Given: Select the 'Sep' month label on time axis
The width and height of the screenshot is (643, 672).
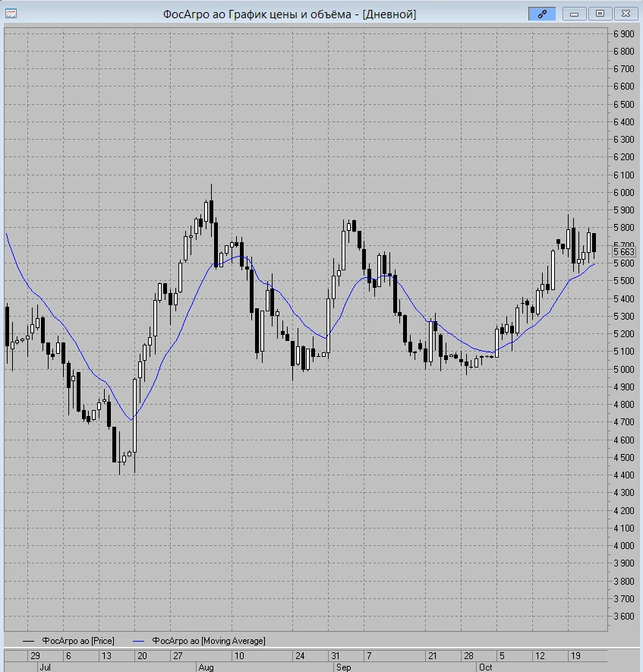Looking at the screenshot, I should (344, 667).
